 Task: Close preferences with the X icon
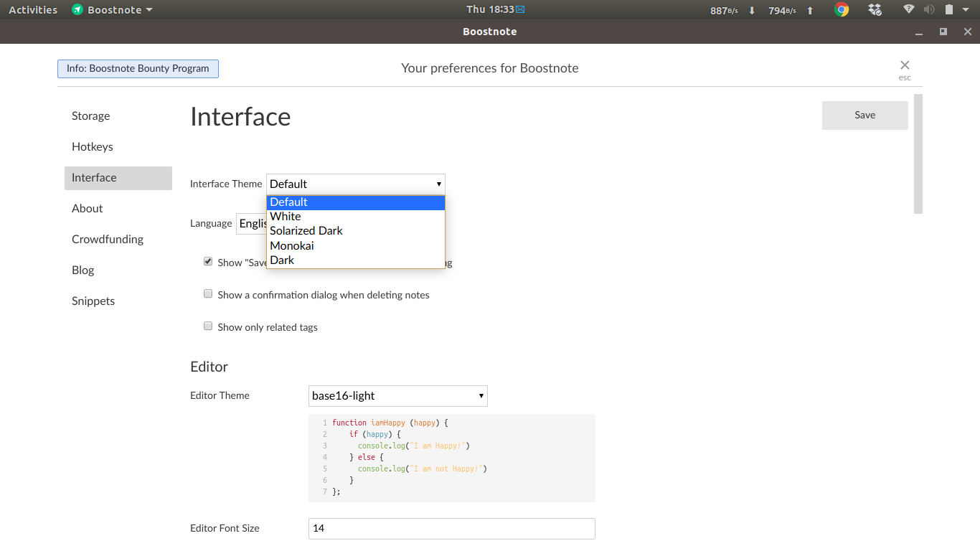905,65
